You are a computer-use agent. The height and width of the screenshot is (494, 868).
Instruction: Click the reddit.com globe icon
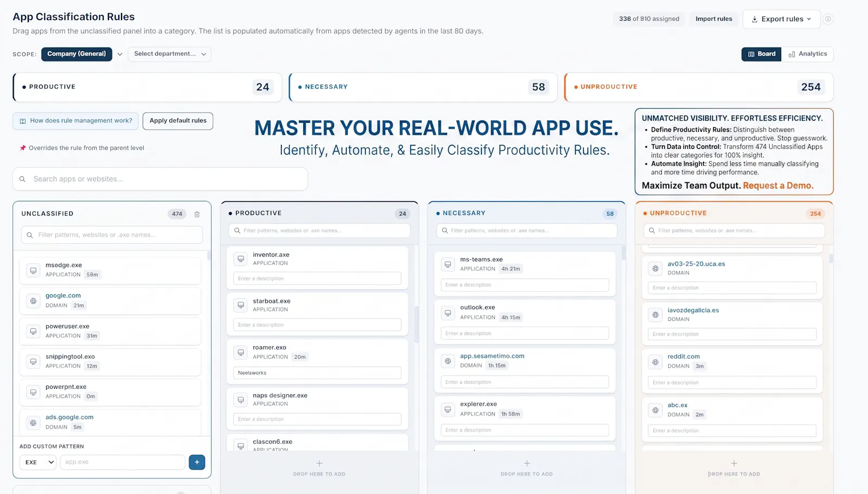point(655,362)
